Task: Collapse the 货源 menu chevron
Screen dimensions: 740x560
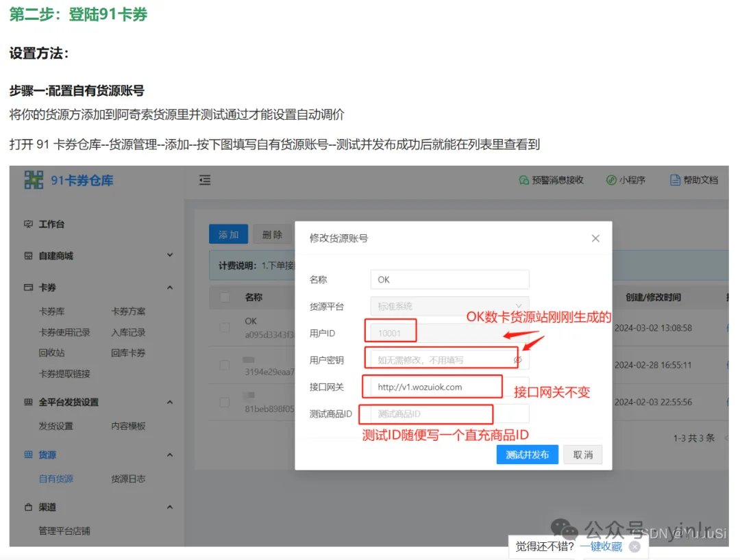Action: [170, 455]
